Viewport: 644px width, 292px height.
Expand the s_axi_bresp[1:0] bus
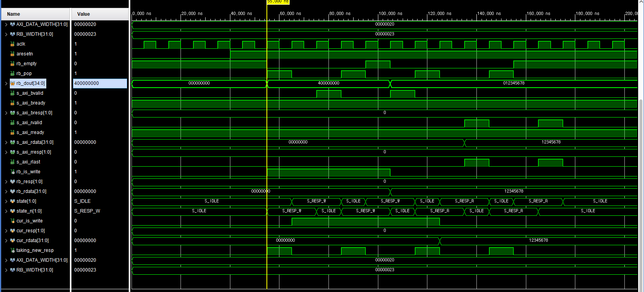tap(6, 113)
